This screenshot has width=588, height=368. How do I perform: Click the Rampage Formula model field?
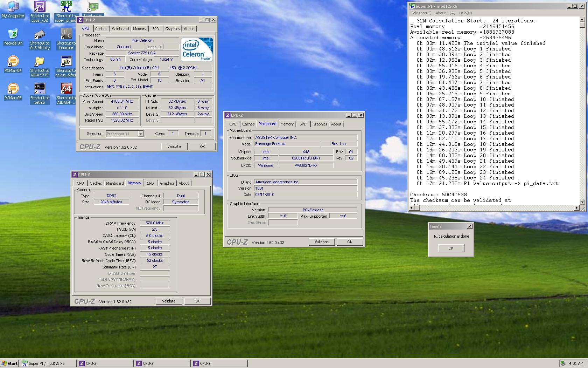287,144
